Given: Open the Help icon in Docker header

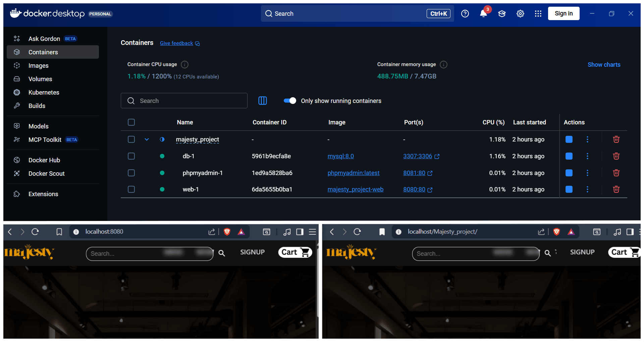Looking at the screenshot, I should 465,14.
